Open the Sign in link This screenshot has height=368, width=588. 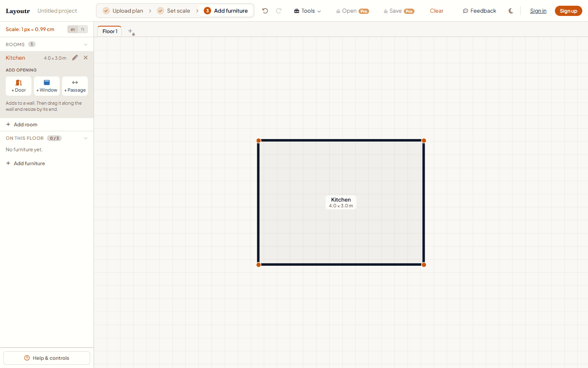(x=538, y=11)
